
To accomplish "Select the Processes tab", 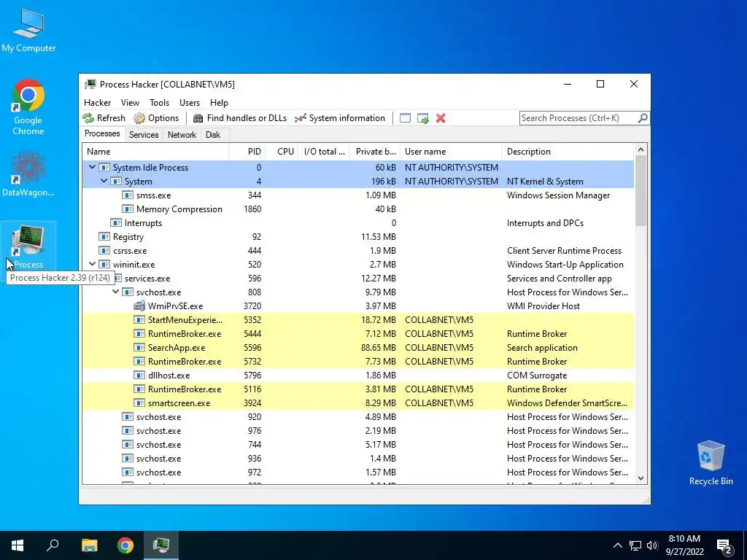I will pyautogui.click(x=102, y=133).
